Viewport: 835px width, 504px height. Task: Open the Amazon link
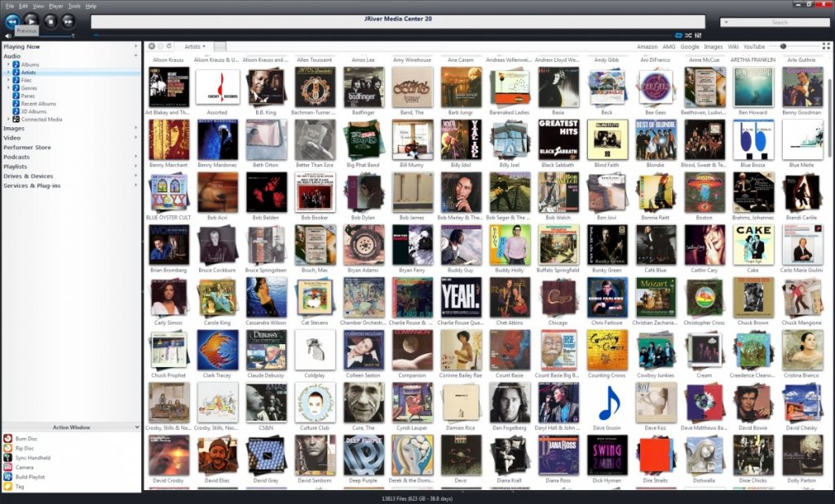tap(647, 46)
